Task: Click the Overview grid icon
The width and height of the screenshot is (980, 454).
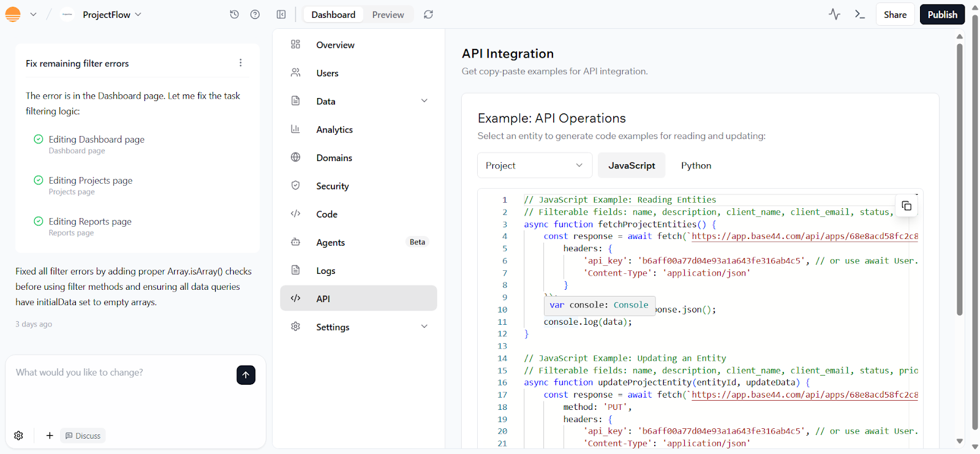Action: coord(295,44)
